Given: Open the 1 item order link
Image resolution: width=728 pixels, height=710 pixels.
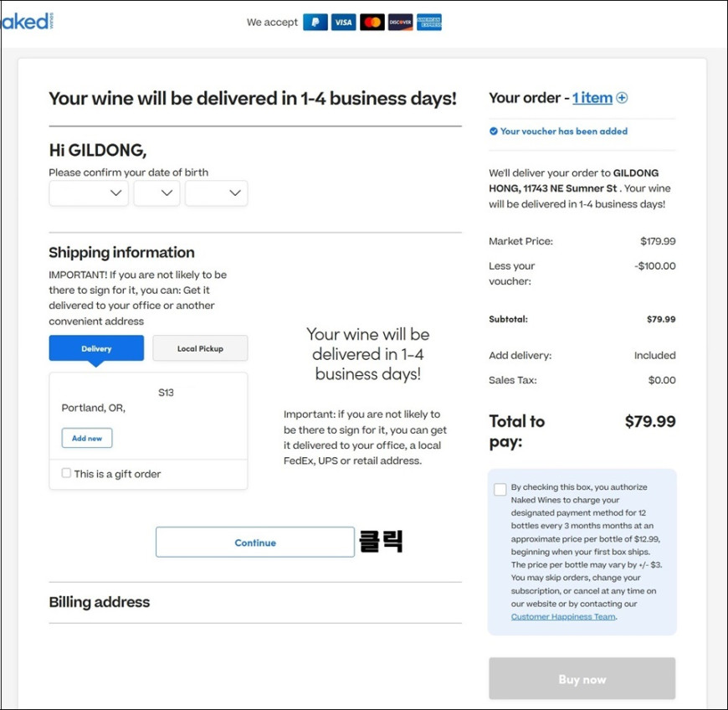Looking at the screenshot, I should [592, 98].
